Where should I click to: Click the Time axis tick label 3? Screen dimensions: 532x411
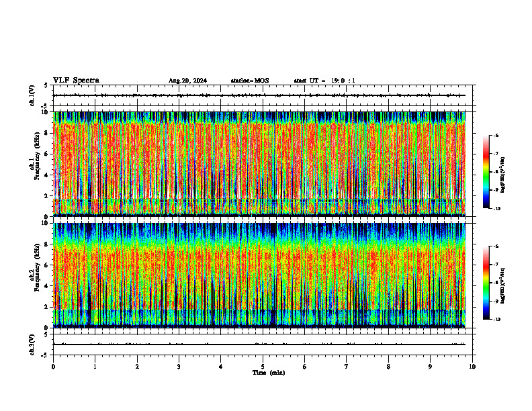click(179, 367)
